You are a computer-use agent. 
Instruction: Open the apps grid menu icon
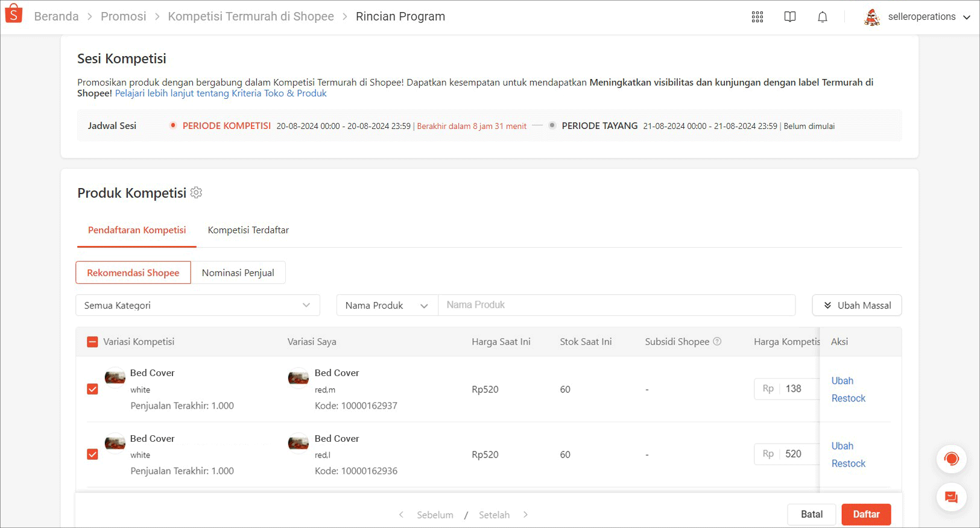click(757, 17)
